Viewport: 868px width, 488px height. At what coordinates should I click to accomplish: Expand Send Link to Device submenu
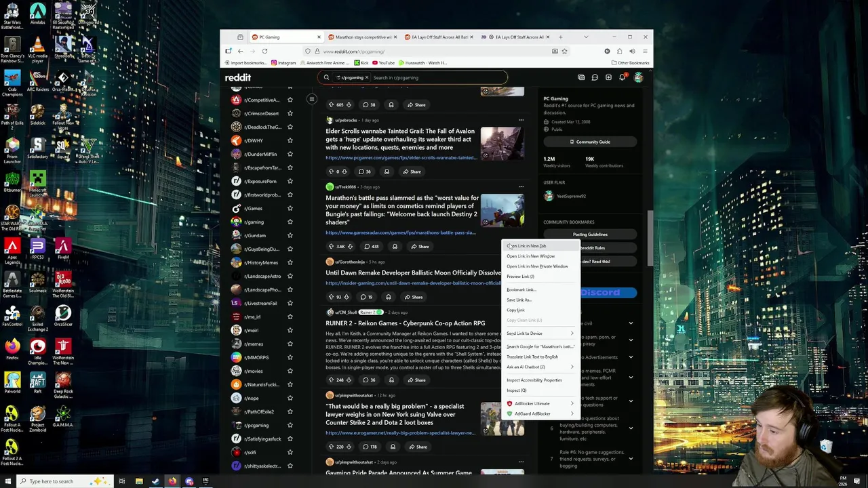coord(540,333)
